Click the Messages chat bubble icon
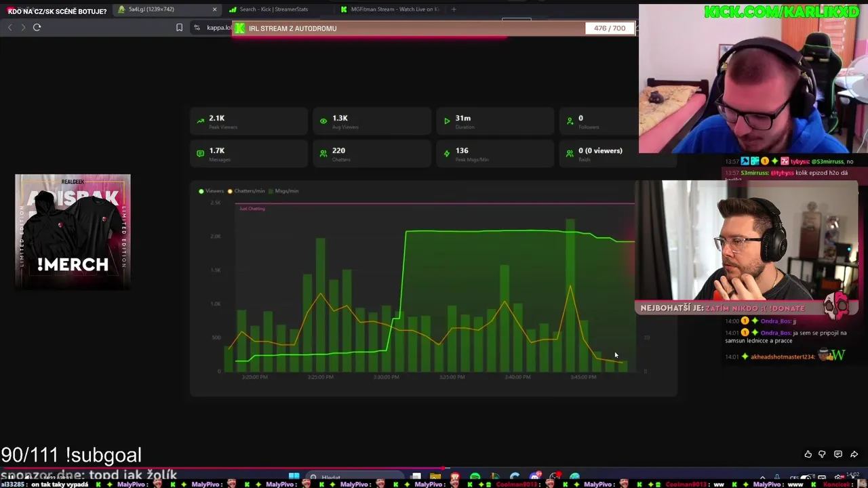Image resolution: width=868 pixels, height=488 pixels. tap(200, 154)
